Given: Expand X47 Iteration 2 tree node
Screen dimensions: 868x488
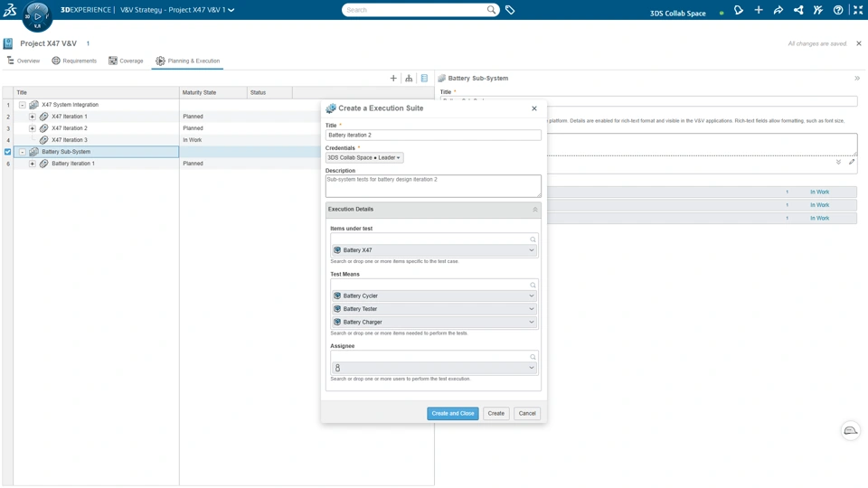Looking at the screenshot, I should click(x=33, y=128).
